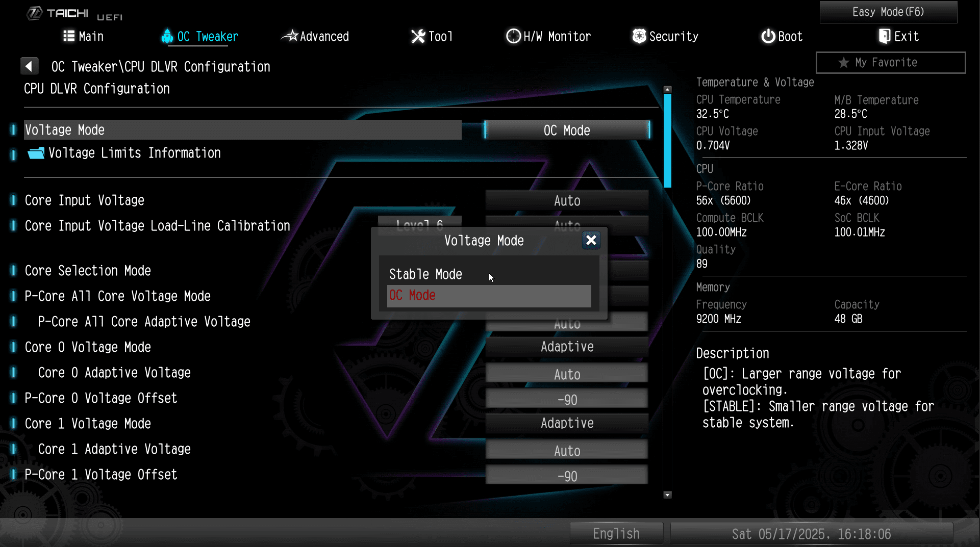This screenshot has width=980, height=547.
Task: Click the My Favorite star icon
Action: click(x=844, y=63)
